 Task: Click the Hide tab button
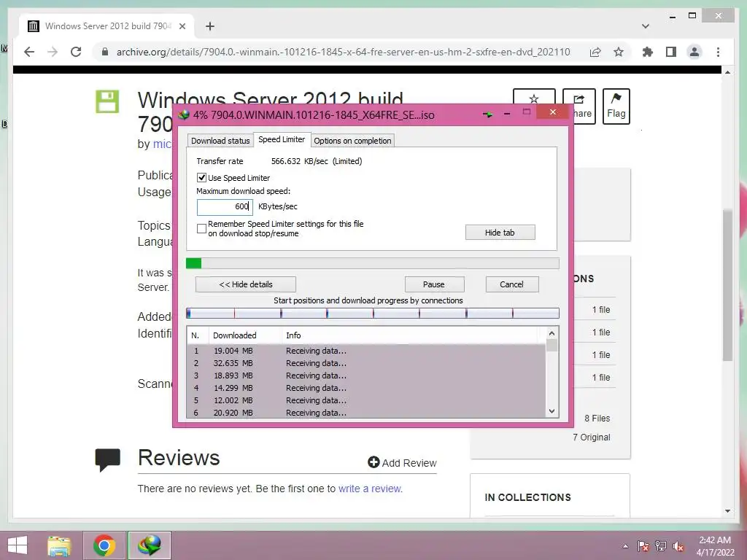500,233
